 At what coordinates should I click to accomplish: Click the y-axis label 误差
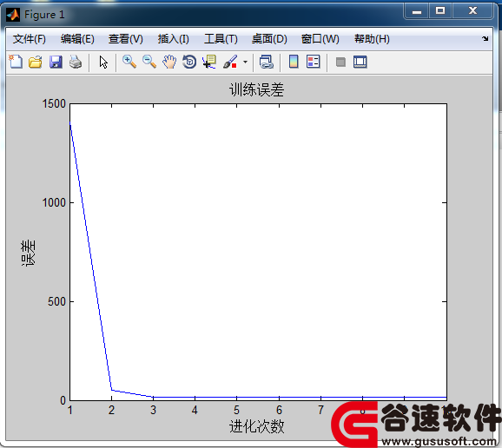[x=28, y=253]
